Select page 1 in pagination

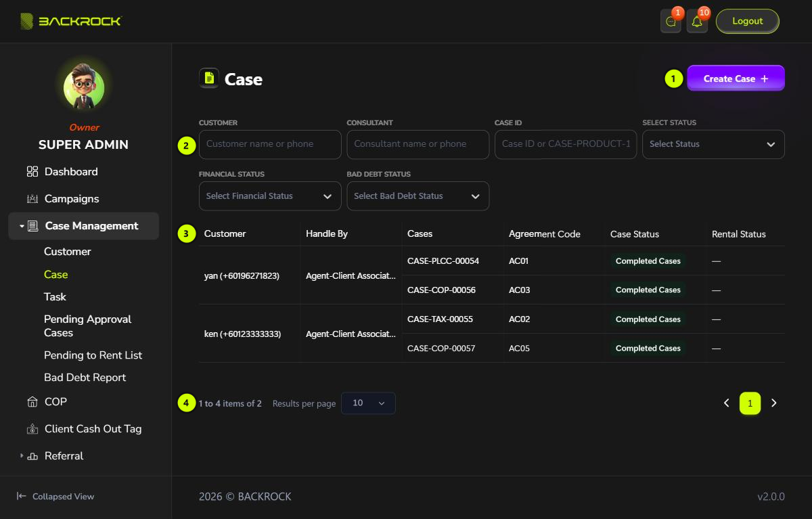pos(750,403)
